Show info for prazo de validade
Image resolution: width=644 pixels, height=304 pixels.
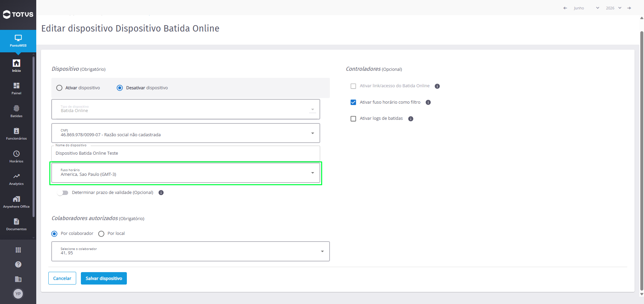(x=161, y=193)
